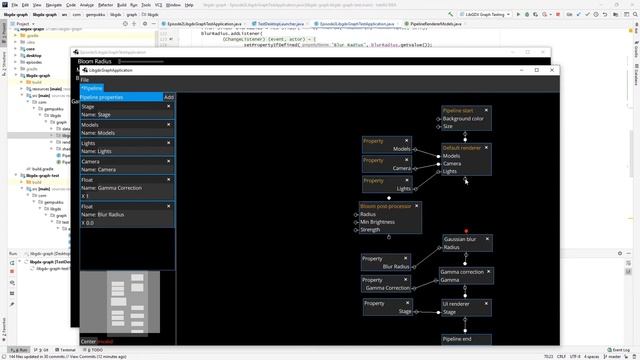The height and width of the screenshot is (360, 640).
Task: Open the Event Log in status bar
Action: (x=618, y=350)
